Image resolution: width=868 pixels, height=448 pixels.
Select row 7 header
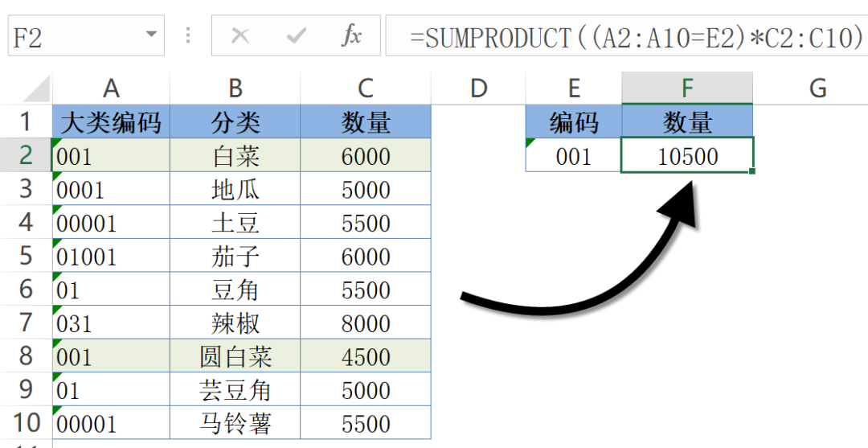coord(26,323)
